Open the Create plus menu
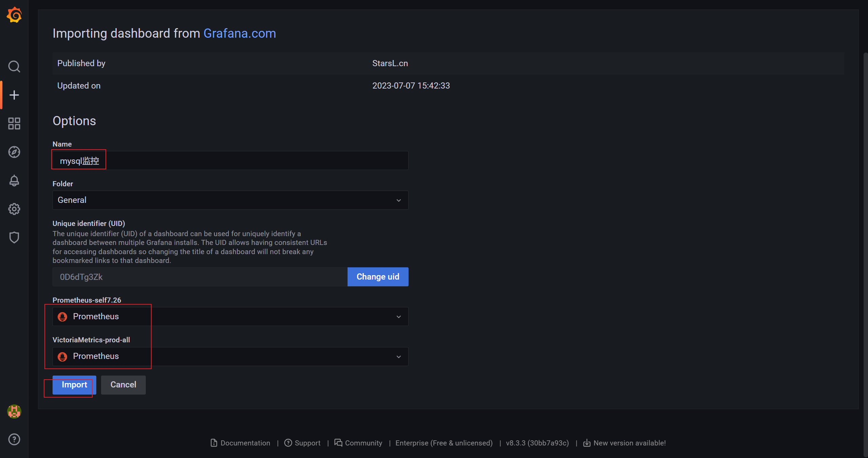The height and width of the screenshot is (458, 868). click(14, 95)
